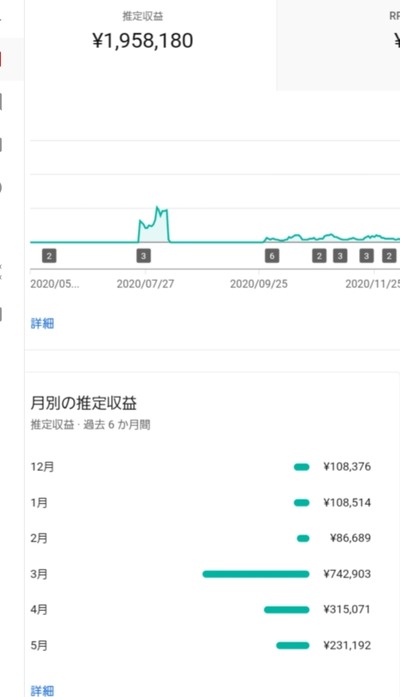Screen dimensions: 400x697
Task: Click the 12月 revenue bar
Action: pos(301,467)
